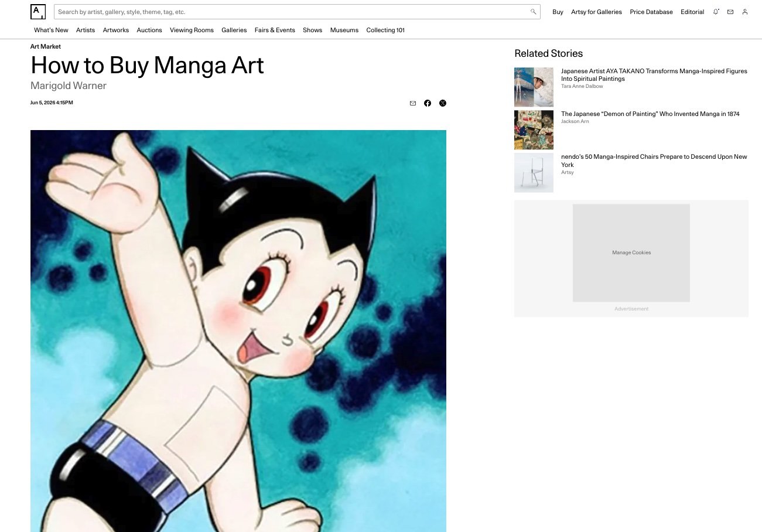Open the Editorial link
This screenshot has height=532, width=762.
(692, 12)
